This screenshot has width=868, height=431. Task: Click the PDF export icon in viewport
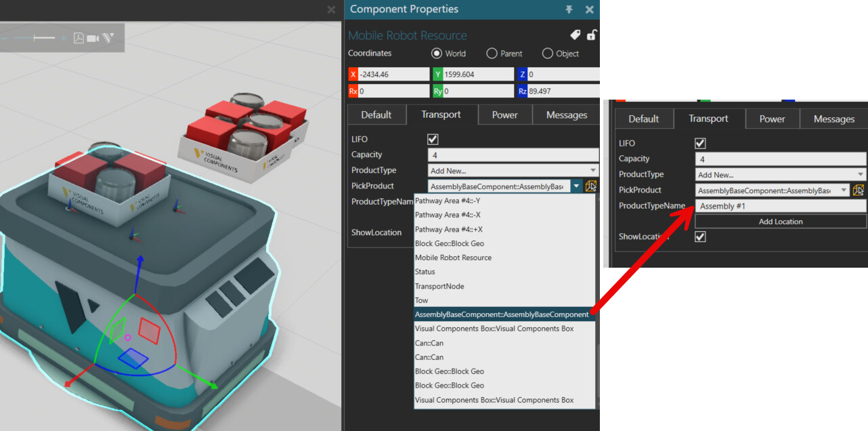click(x=79, y=38)
